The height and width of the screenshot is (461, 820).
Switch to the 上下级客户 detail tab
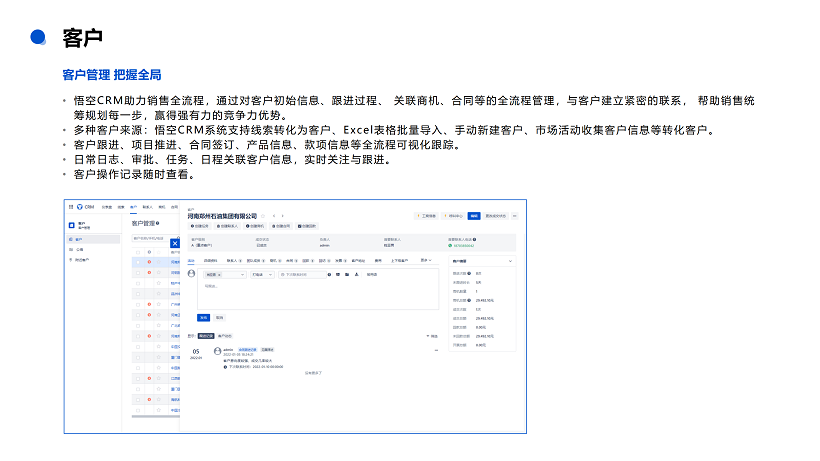pos(400,260)
